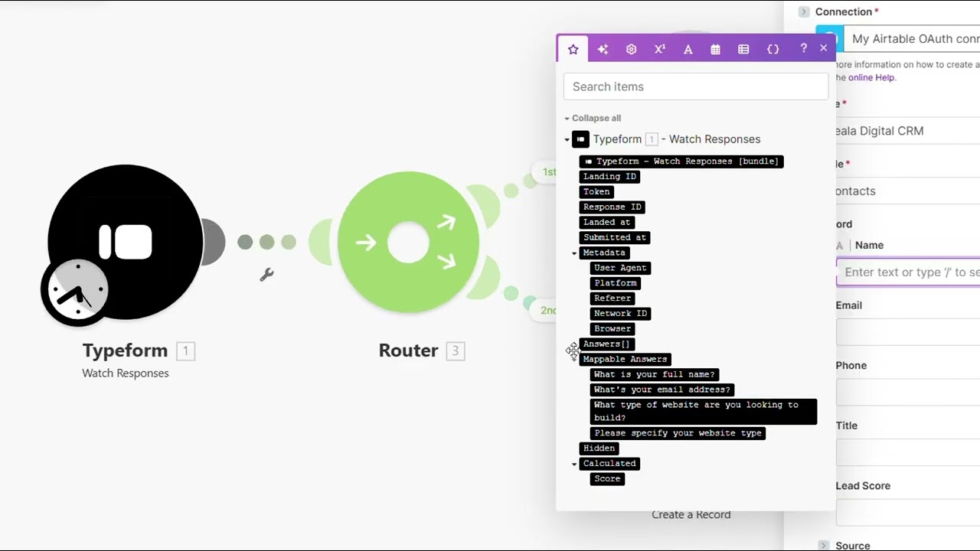Select the Mappable Answers pill
The width and height of the screenshot is (980, 551).
626,359
